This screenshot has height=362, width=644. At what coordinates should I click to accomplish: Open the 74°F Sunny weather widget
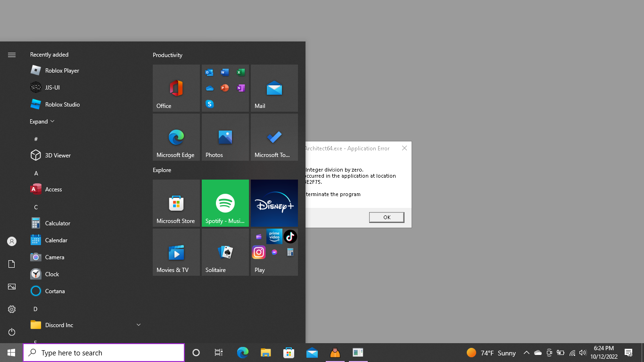tap(491, 353)
